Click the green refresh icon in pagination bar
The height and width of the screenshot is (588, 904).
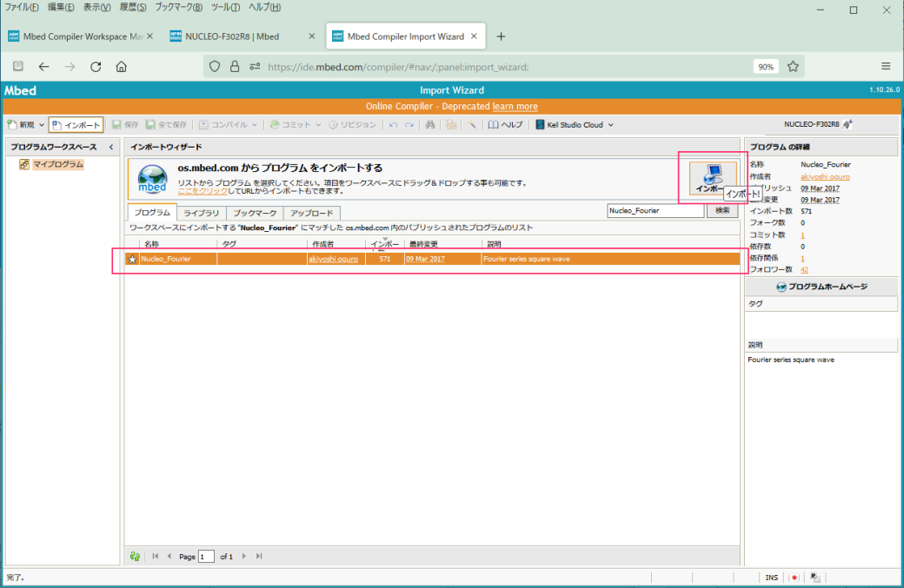point(135,556)
